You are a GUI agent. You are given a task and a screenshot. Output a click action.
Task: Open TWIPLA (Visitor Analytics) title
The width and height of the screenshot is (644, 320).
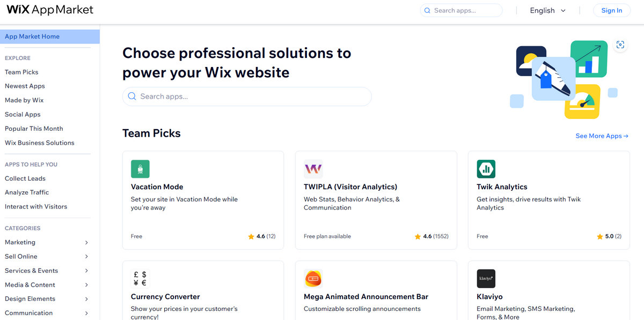tap(350, 187)
